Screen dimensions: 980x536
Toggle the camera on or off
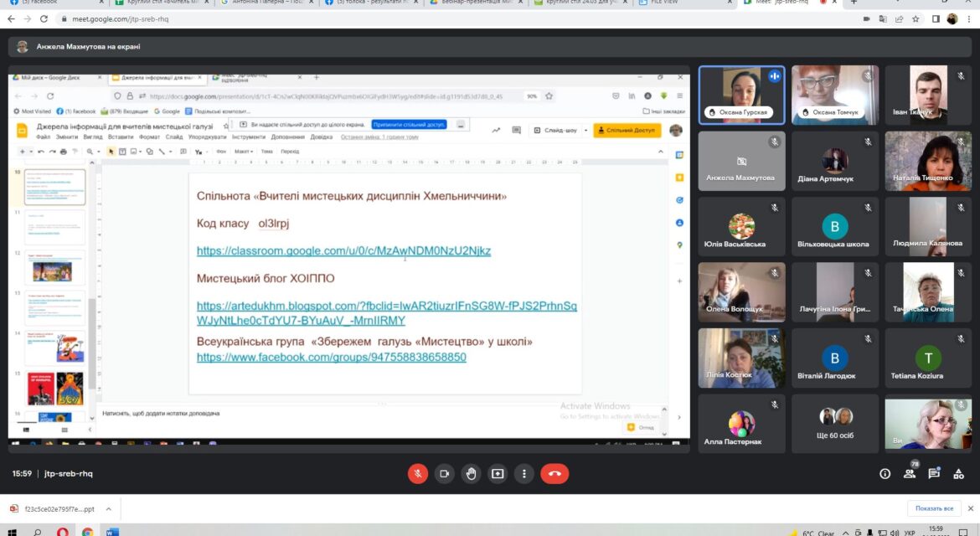tap(445, 473)
